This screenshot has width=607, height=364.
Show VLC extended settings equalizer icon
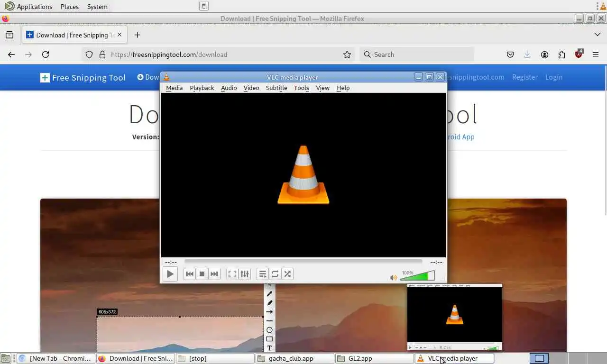[x=245, y=274]
